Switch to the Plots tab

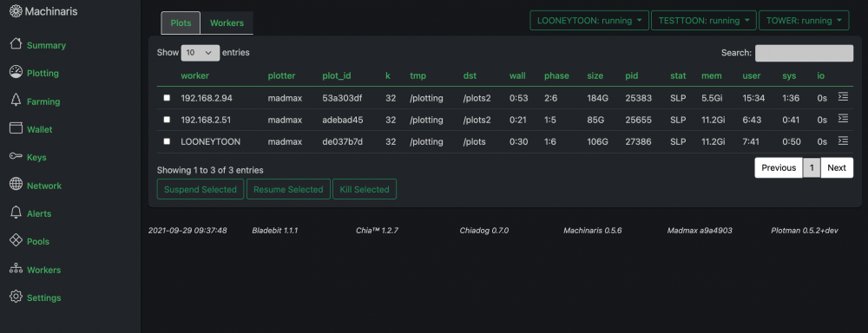(x=181, y=23)
